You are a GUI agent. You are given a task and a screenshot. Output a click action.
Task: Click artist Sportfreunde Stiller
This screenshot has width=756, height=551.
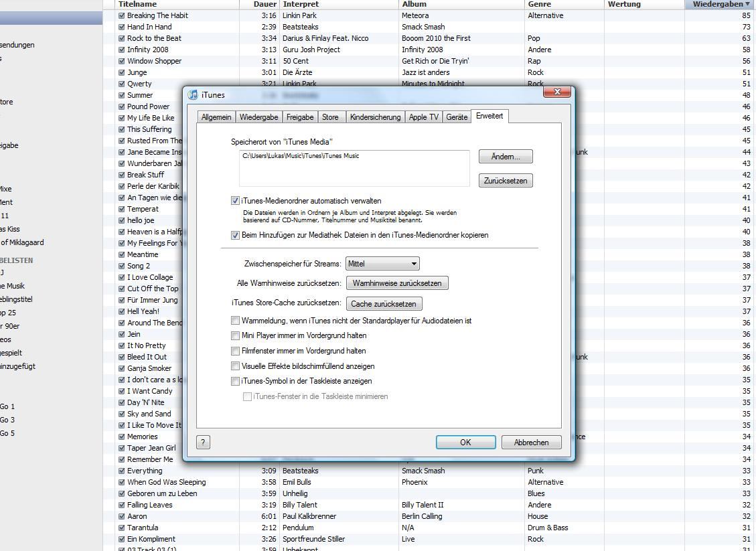click(x=313, y=539)
